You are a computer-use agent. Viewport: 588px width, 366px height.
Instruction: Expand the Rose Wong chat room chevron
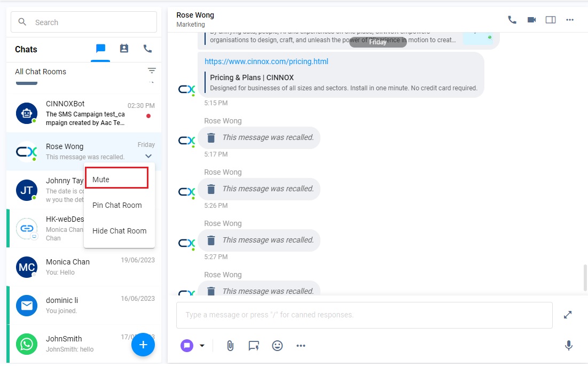pyautogui.click(x=148, y=156)
